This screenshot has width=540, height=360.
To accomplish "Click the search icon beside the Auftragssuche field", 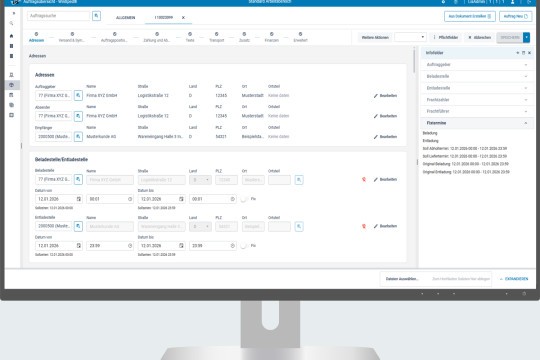I will (96, 16).
